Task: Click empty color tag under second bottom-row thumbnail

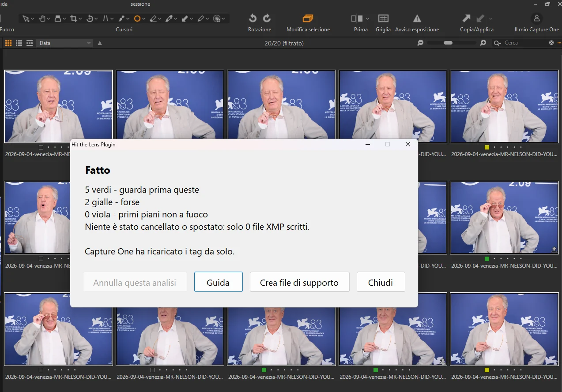Action: (153, 370)
